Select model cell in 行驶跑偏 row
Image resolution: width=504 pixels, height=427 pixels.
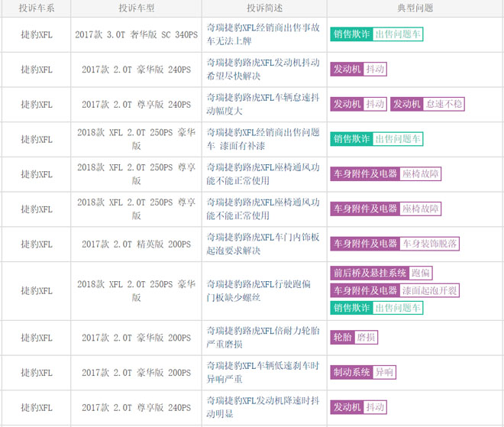coord(136,291)
